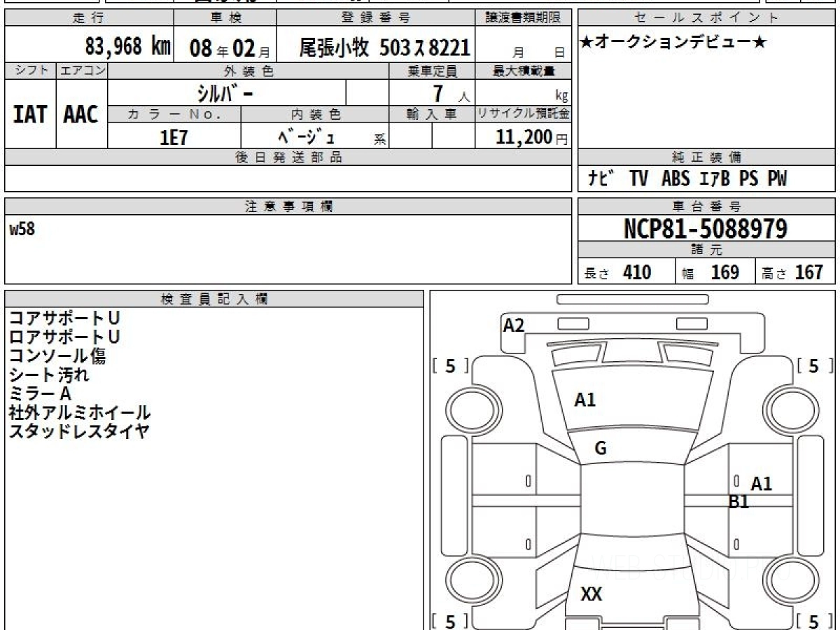Select the length value 410
This screenshot has width=840, height=630.
637,272
